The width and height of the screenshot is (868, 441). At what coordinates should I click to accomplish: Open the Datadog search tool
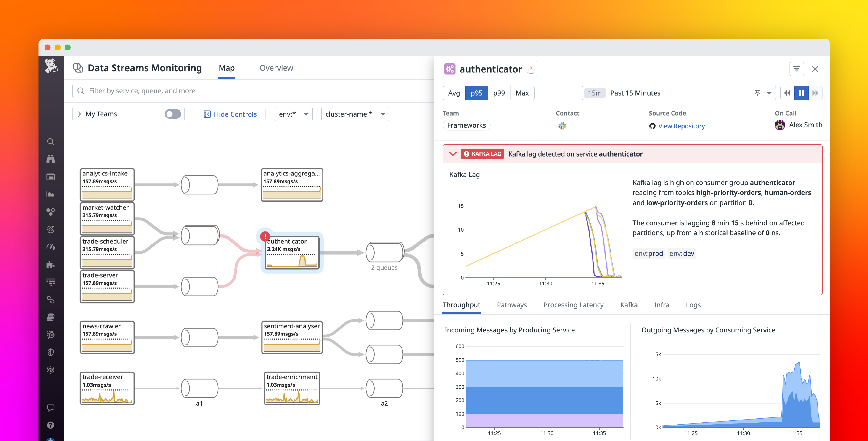tap(50, 142)
